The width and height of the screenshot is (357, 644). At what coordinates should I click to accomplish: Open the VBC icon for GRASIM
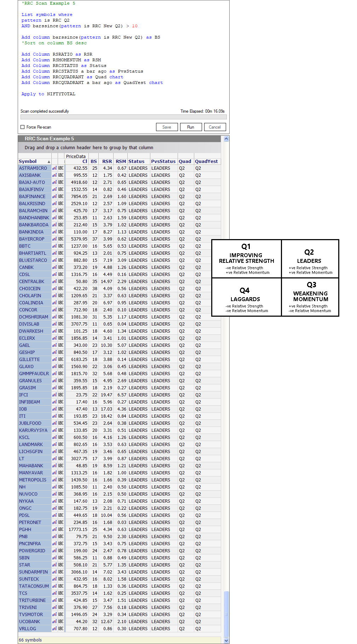coord(61,388)
